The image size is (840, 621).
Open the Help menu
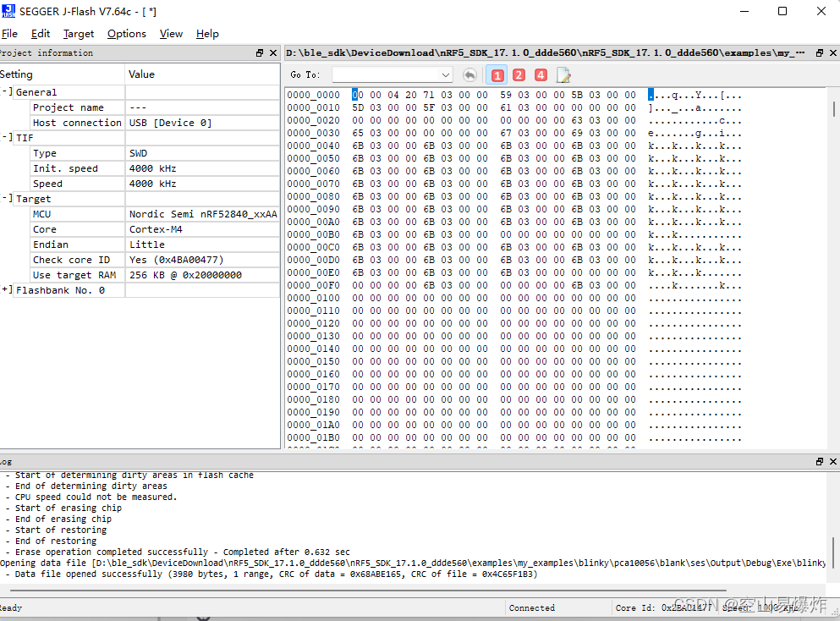point(207,34)
